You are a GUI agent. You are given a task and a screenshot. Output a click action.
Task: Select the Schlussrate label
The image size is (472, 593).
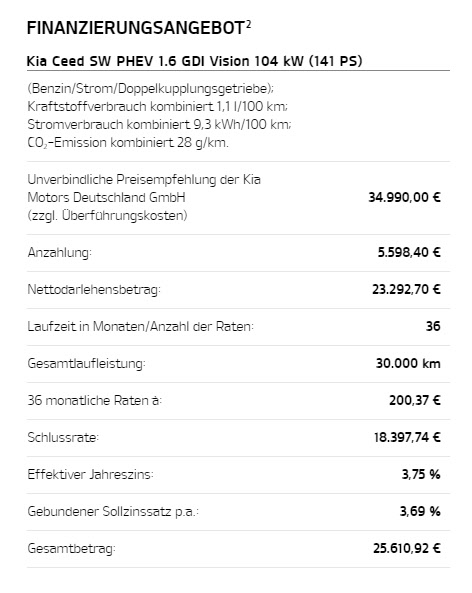(x=63, y=438)
